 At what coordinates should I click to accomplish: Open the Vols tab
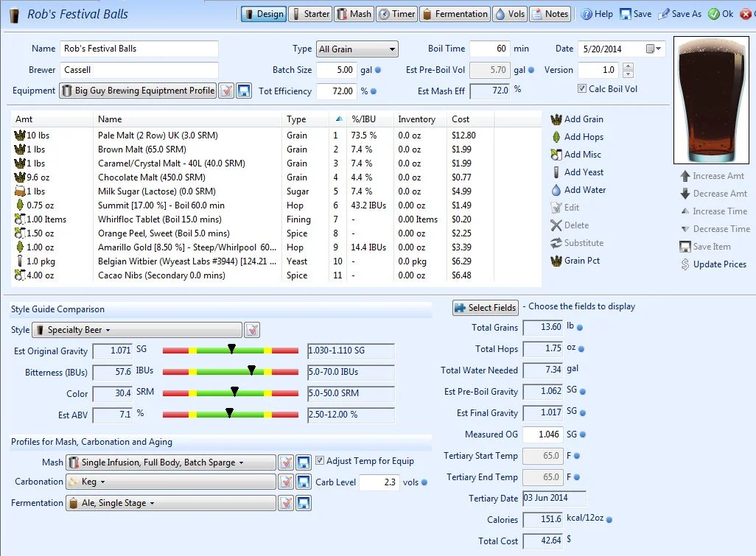[510, 14]
